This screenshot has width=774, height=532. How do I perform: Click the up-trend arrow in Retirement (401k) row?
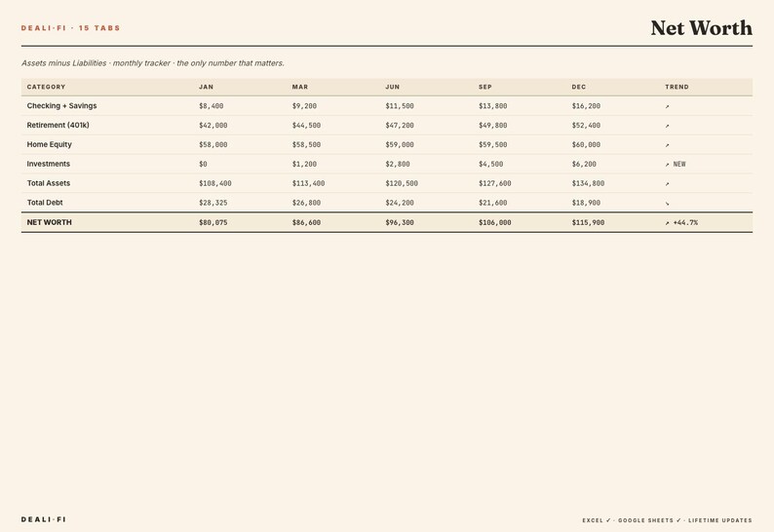point(667,126)
